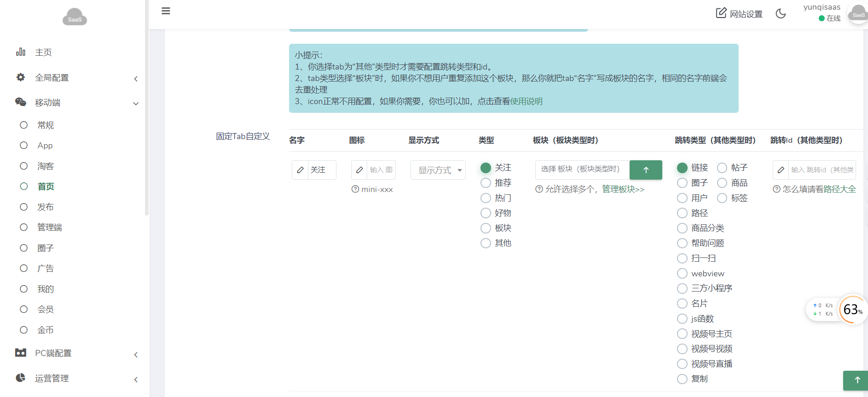The height and width of the screenshot is (397, 868).
Task: Open 选择 板块 selection field
Action: tap(582, 169)
